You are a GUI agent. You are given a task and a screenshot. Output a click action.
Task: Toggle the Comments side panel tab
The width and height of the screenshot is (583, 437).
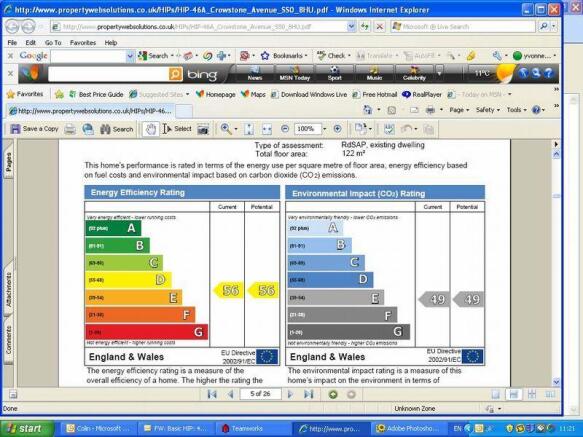click(9, 340)
